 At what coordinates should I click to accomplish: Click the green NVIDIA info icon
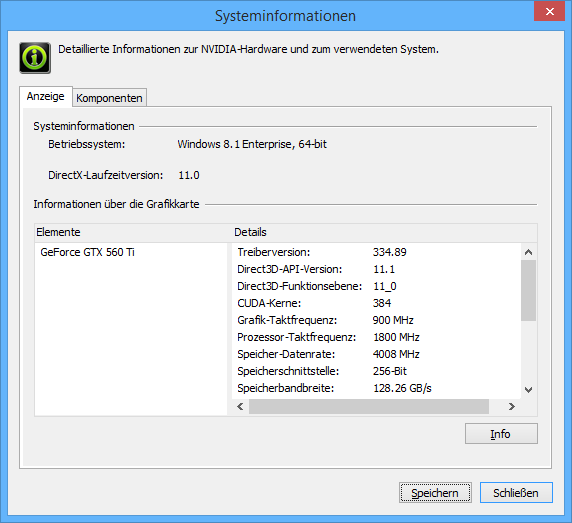[35, 58]
